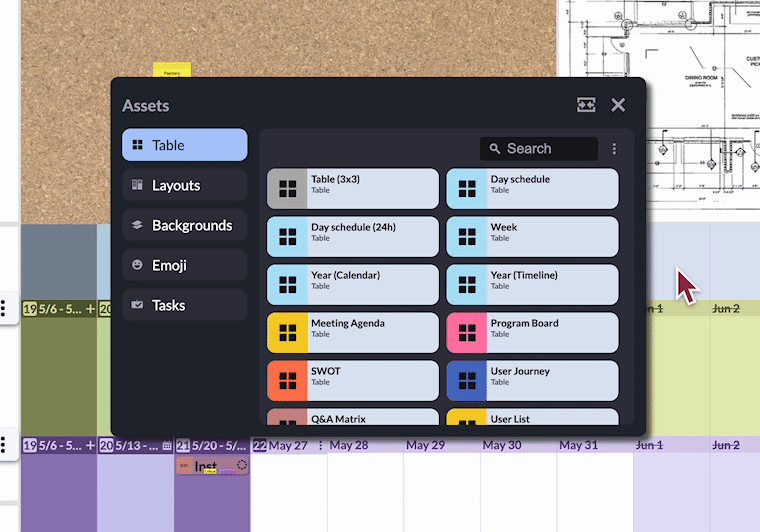
Task: Choose the Week table asset
Action: 532,236
